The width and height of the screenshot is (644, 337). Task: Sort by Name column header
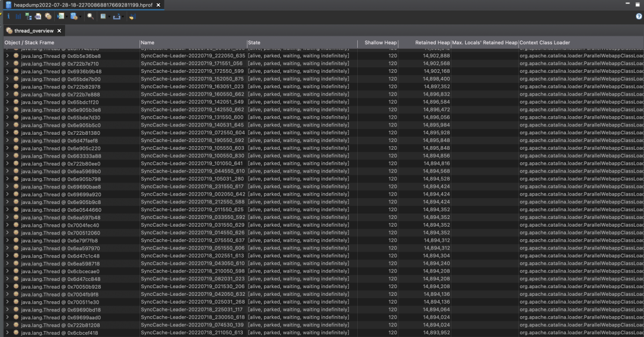click(193, 43)
